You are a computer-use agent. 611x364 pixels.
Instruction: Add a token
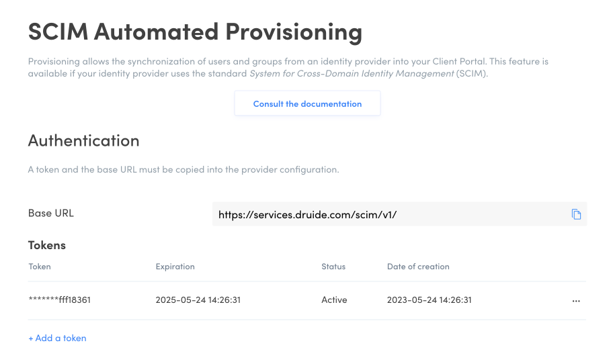point(57,338)
